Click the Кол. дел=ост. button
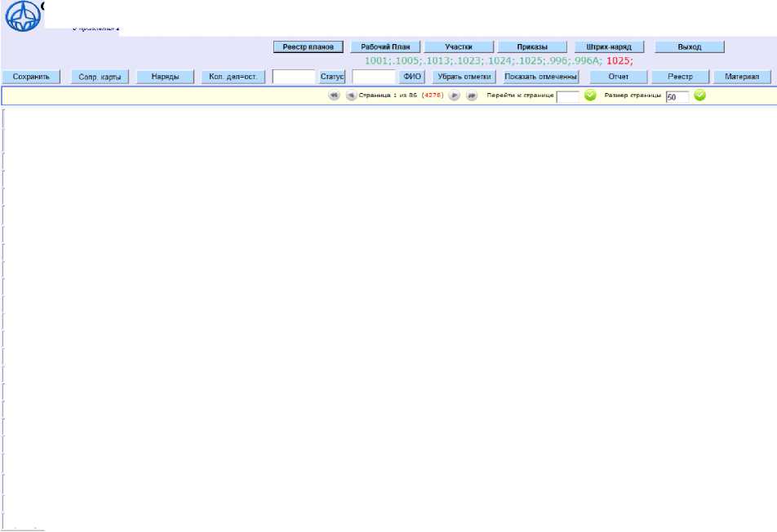Image resolution: width=777 pixels, height=532 pixels. [x=233, y=77]
